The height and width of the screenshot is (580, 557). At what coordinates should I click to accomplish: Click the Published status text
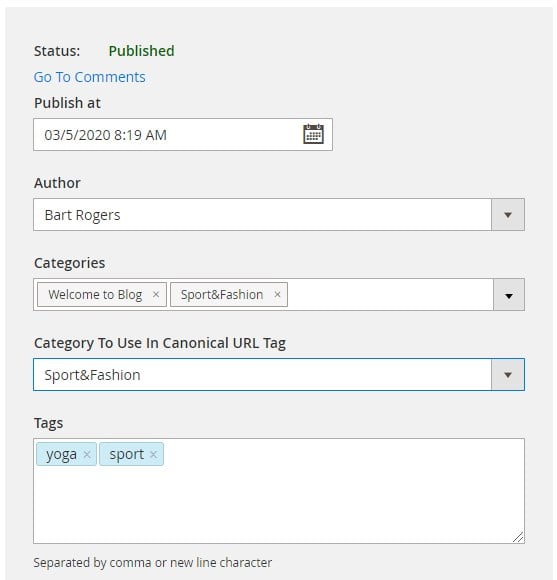141,51
